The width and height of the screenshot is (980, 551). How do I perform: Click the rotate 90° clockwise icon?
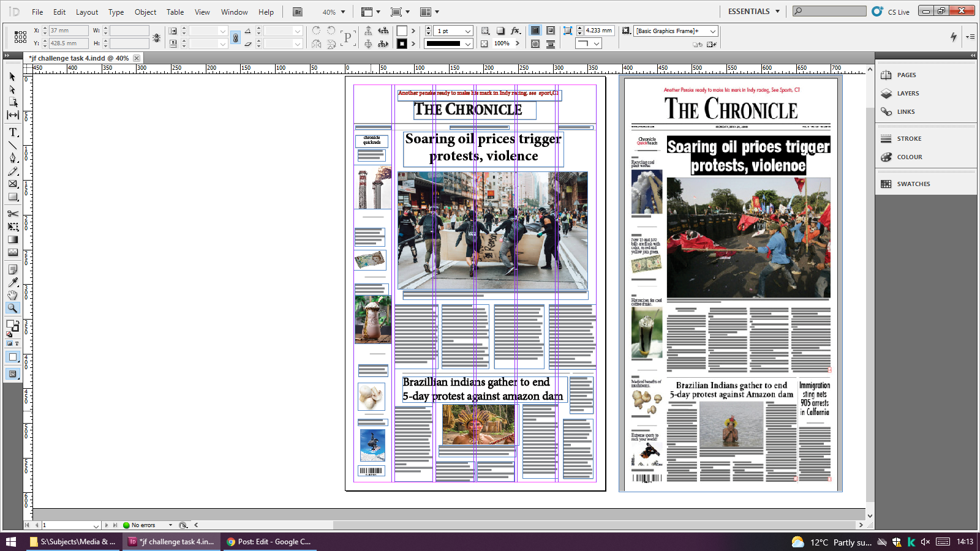click(x=316, y=31)
